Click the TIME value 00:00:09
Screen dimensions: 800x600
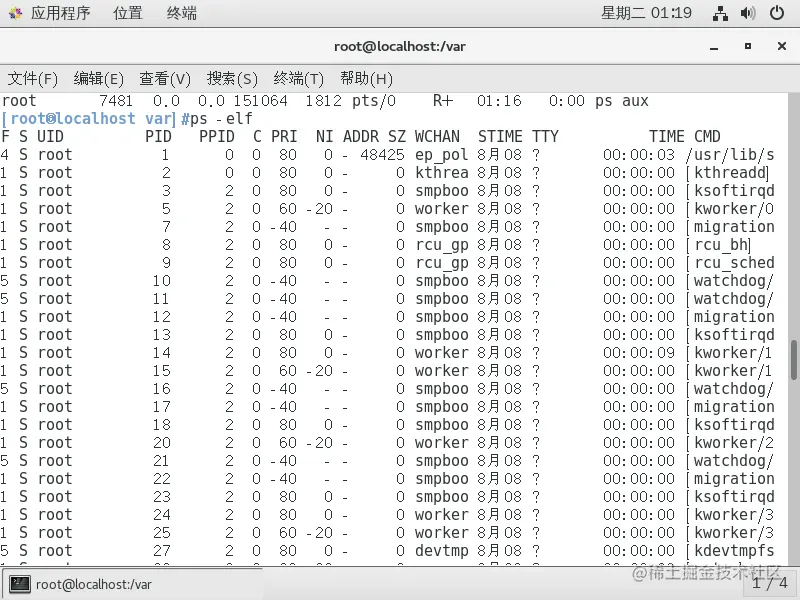pos(639,353)
